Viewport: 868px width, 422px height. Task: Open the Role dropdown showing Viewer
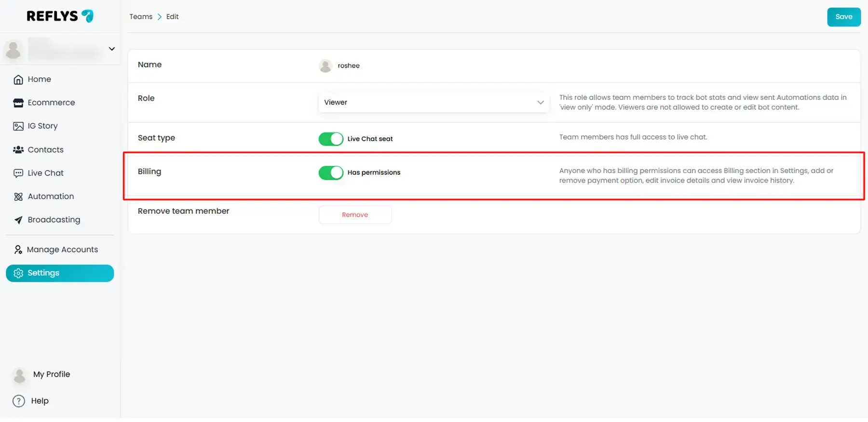pyautogui.click(x=433, y=102)
